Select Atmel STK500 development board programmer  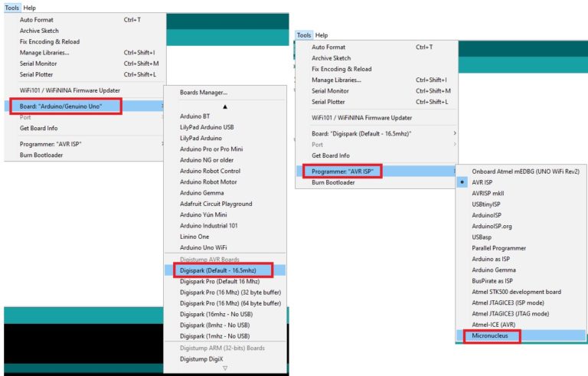pyautogui.click(x=521, y=292)
